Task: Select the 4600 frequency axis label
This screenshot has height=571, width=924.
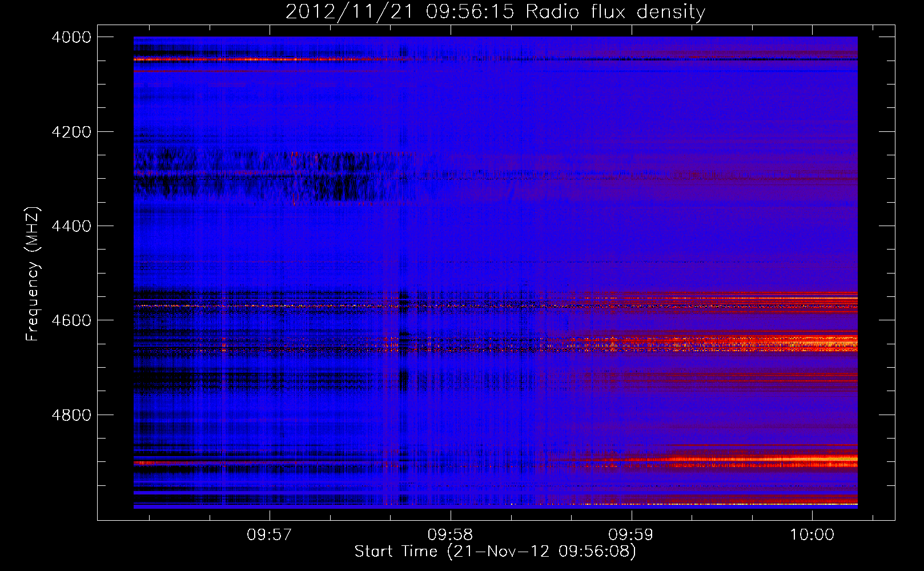Action: [71, 320]
